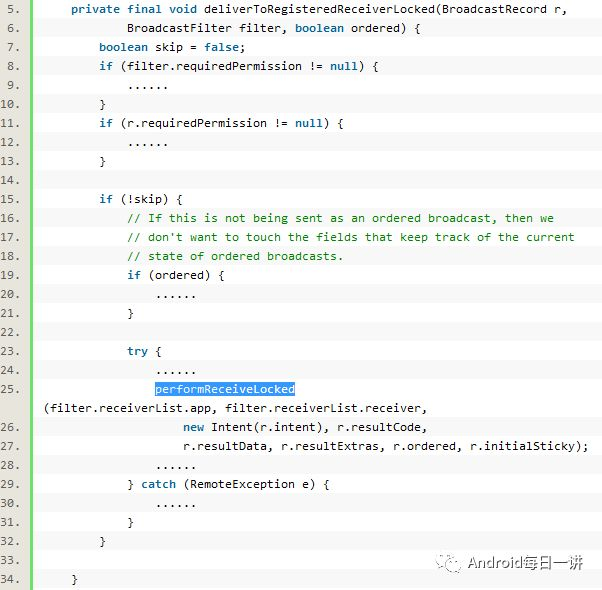This screenshot has width=602, height=590.
Task: Click line number 5.
Action: coord(13,9)
